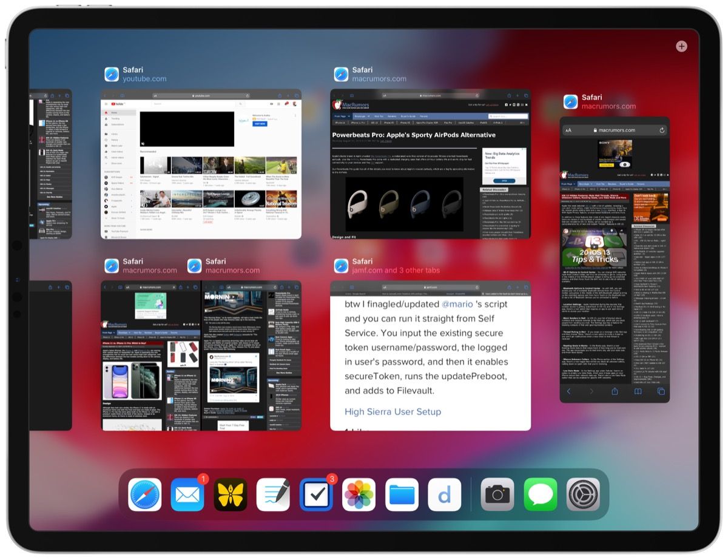This screenshot has width=728, height=560.
Task: Switch to the Powerbeats Pro macrumors window
Action: (x=430, y=164)
